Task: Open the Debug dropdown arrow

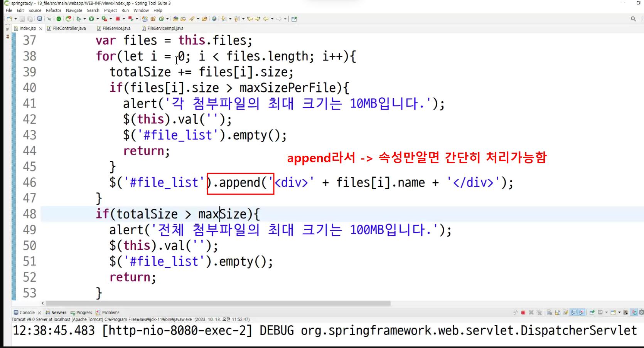Action: coord(84,19)
